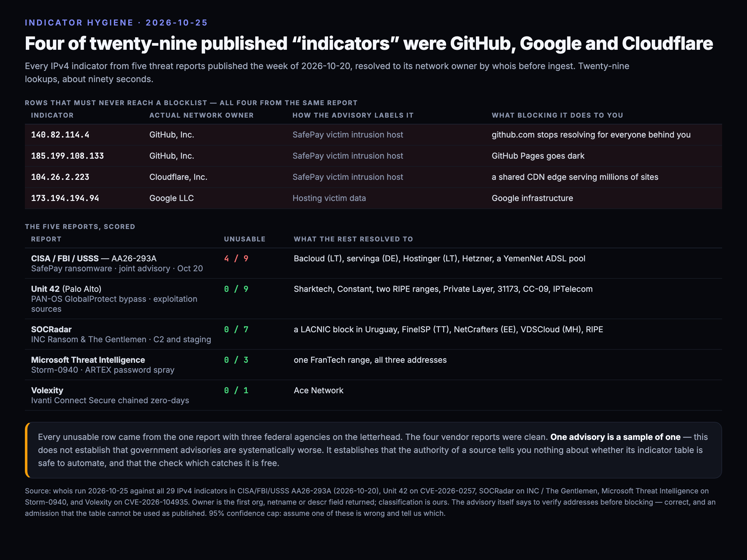
Task: Click the red '4 / 9' score
Action: [x=236, y=259]
